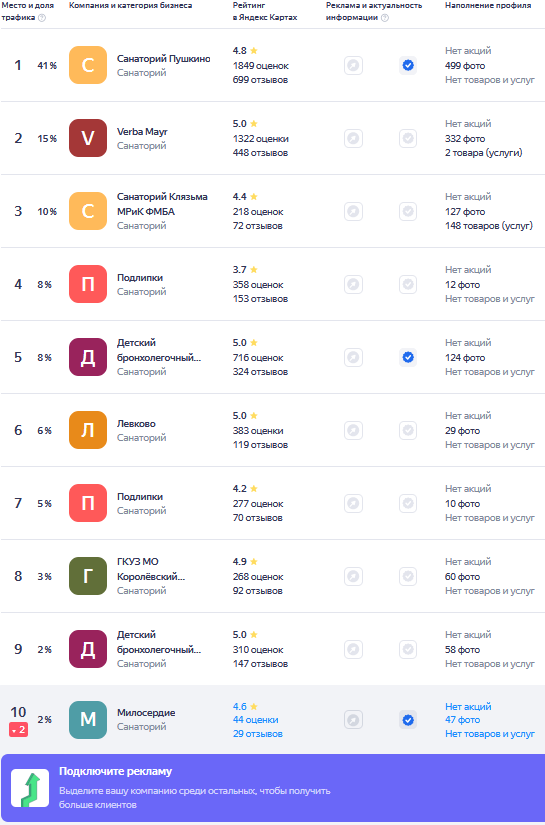Screen dimensions: 545x825
Task: Click the help icon next to трафика header
Action: pos(42,17)
